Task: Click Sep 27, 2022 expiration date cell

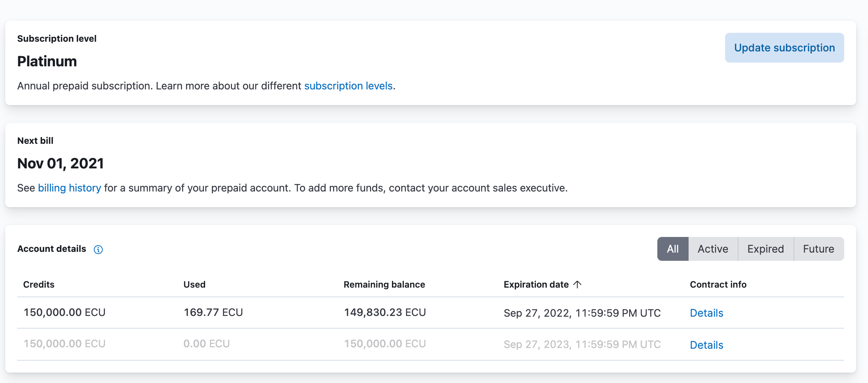Action: (x=582, y=313)
